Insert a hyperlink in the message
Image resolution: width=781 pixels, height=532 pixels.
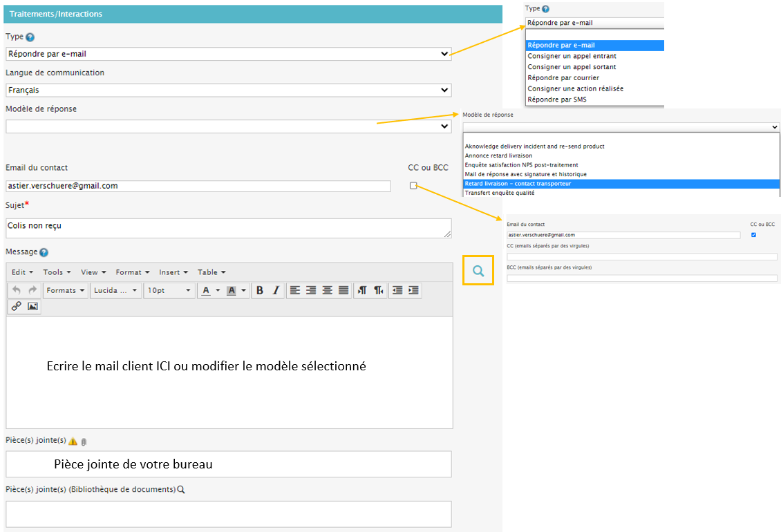coord(17,306)
